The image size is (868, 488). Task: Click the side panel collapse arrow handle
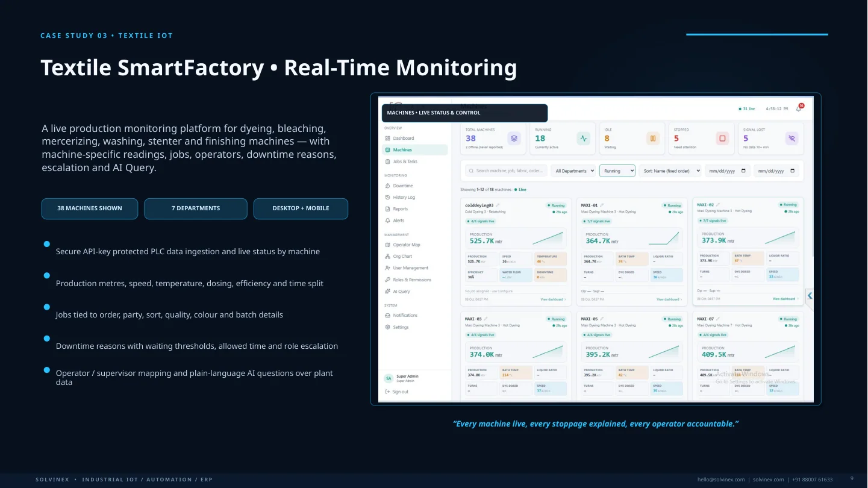(x=810, y=296)
